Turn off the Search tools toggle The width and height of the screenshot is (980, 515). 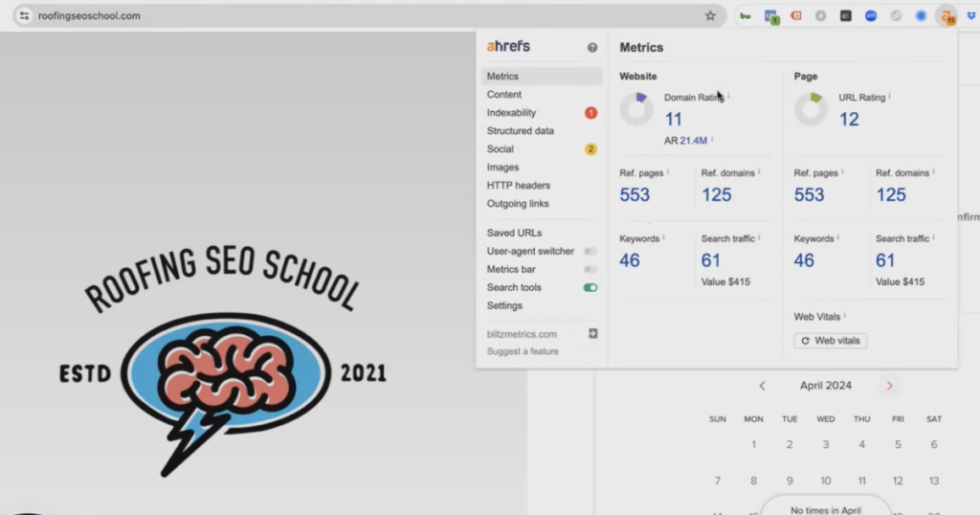pos(590,287)
